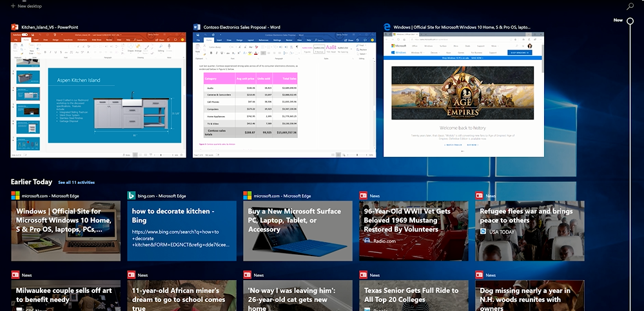Open the Refugee flees war news card
Viewport: 644px width, 311px height.
tap(530, 231)
